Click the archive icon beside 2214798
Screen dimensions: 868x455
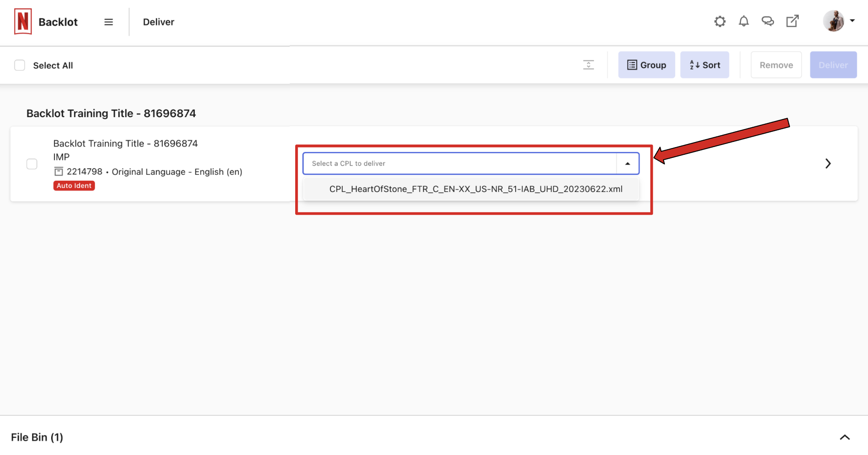(58, 172)
